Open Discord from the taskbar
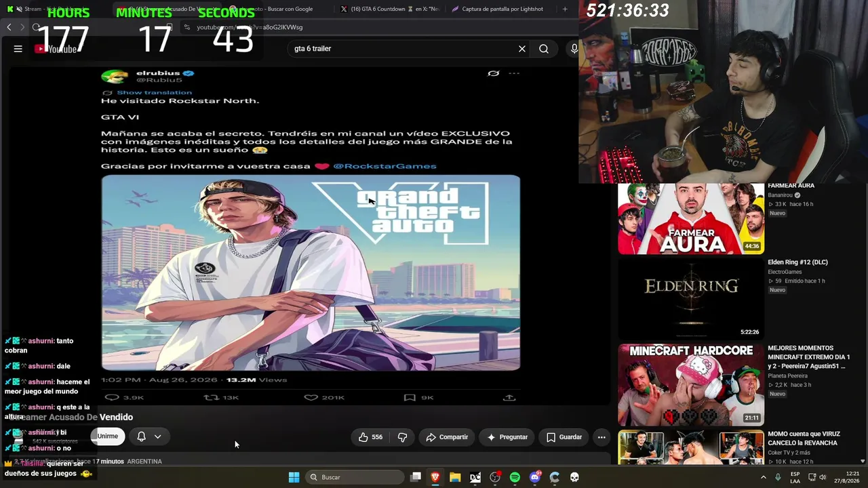This screenshot has width=868, height=488. [x=535, y=477]
